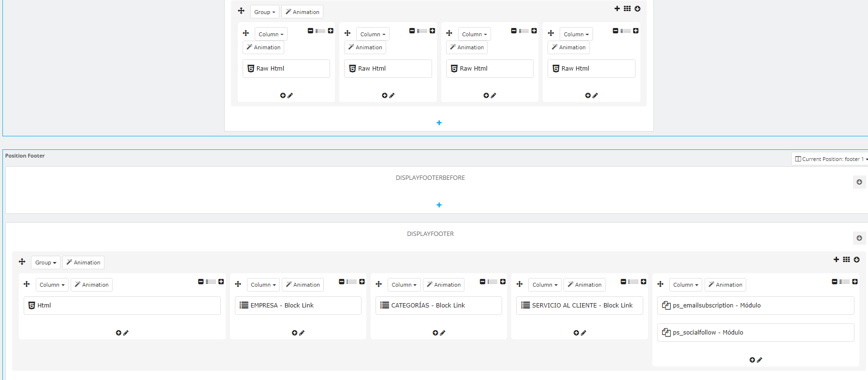Image resolution: width=868 pixels, height=380 pixels.
Task: Open the Column dropdown of the SERVICIO AL CLIENTE column
Action: click(545, 285)
